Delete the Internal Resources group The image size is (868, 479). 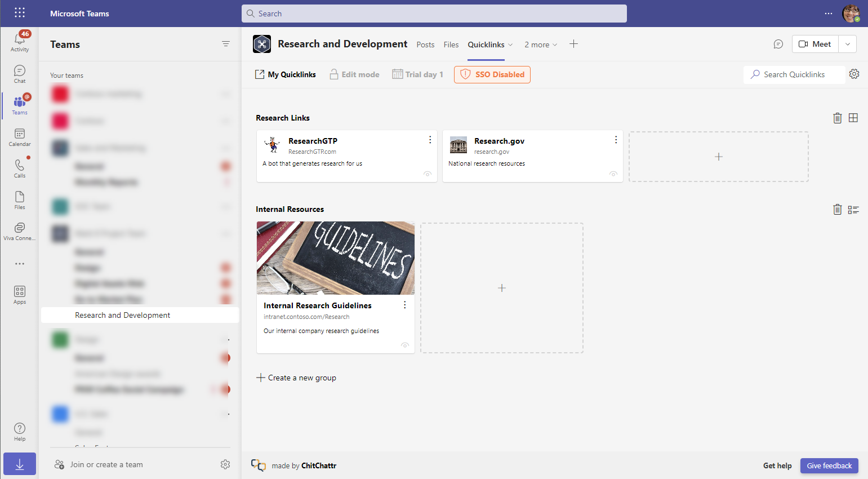[x=838, y=210]
